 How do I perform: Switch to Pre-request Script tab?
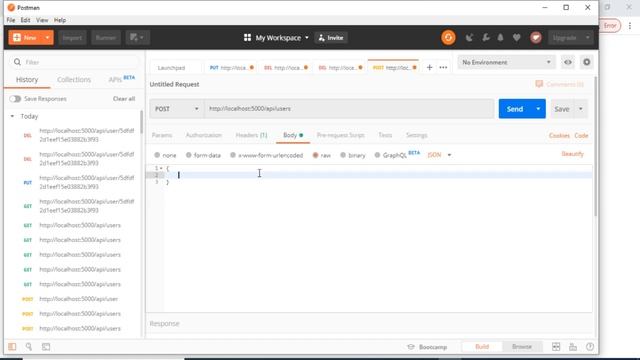(x=340, y=135)
